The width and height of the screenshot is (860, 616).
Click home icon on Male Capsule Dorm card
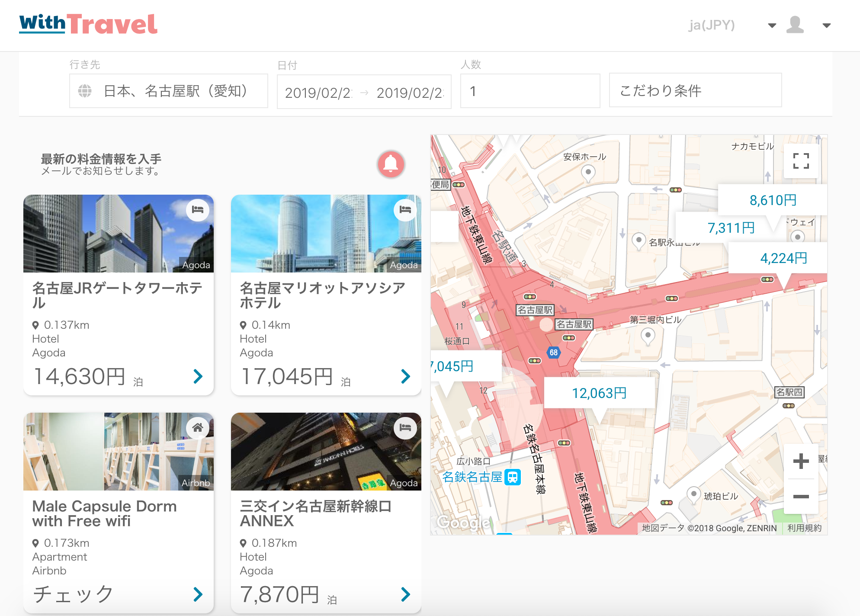[x=198, y=428]
